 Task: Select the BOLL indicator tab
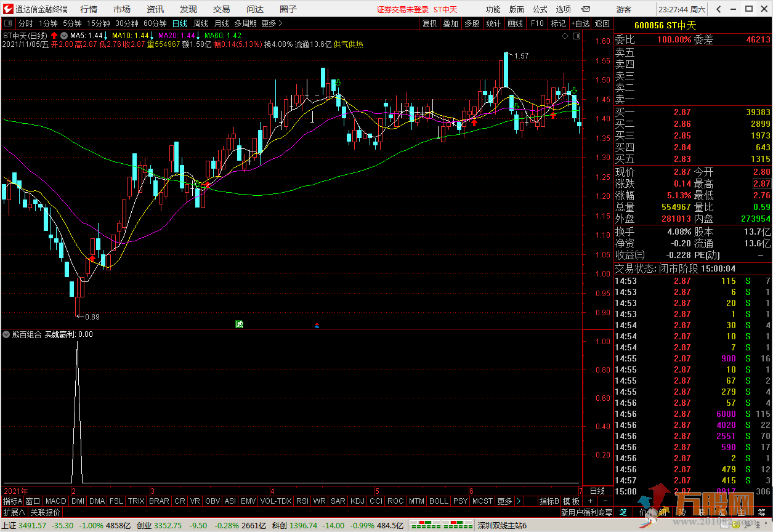(x=439, y=501)
